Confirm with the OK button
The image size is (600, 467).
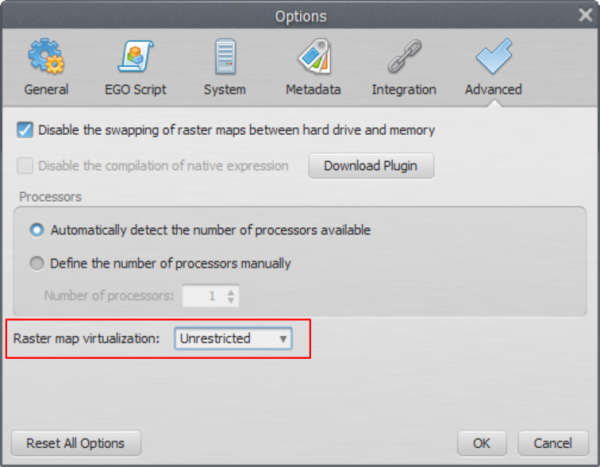click(x=481, y=443)
